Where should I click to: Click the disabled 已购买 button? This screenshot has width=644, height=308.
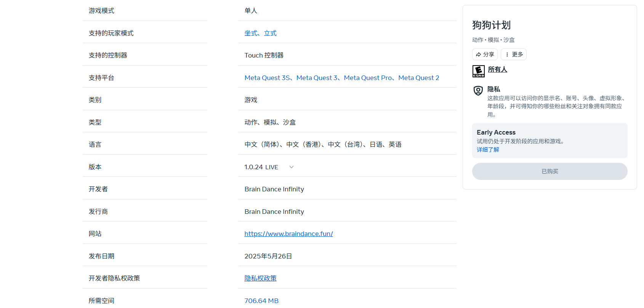click(x=549, y=172)
